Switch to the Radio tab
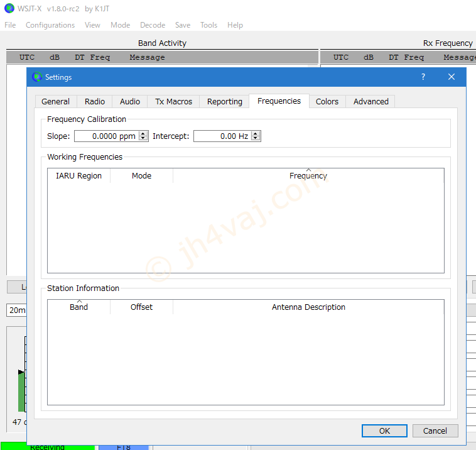 [95, 101]
